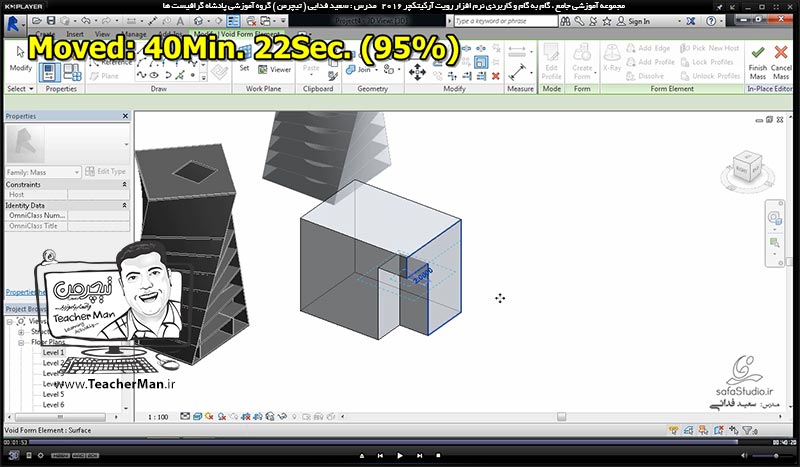Click the Default 3D View house icon
The height and width of the screenshot is (467, 800).
coord(198,21)
